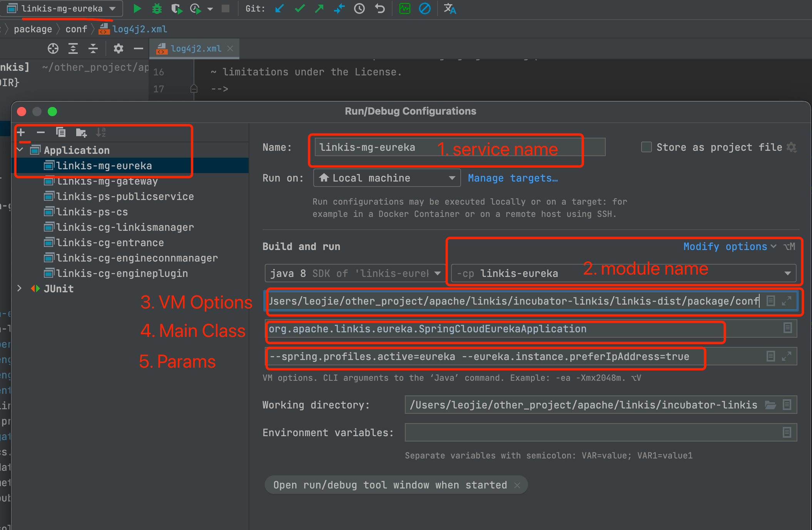The height and width of the screenshot is (530, 812).
Task: Enable Store as project file checkbox
Action: coord(647,147)
